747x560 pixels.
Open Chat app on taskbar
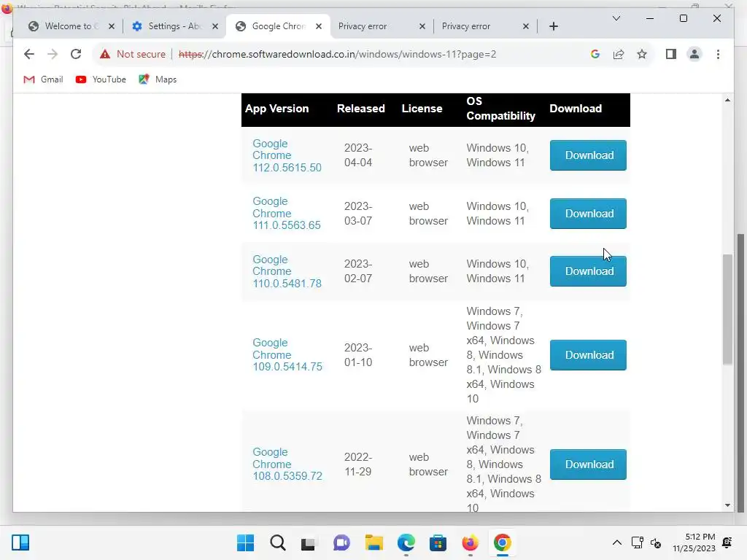[341, 542]
